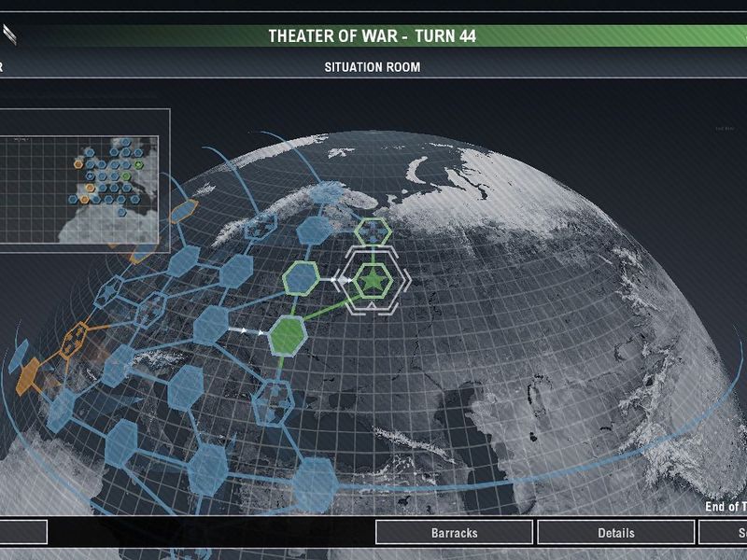
Task: Select the green star headquarters hex
Action: [x=373, y=281]
